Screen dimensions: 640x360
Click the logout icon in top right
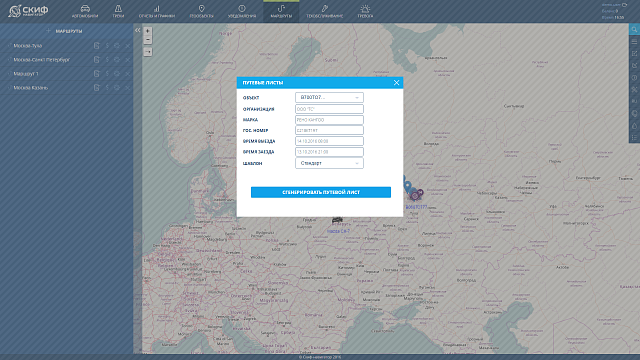click(x=624, y=4)
